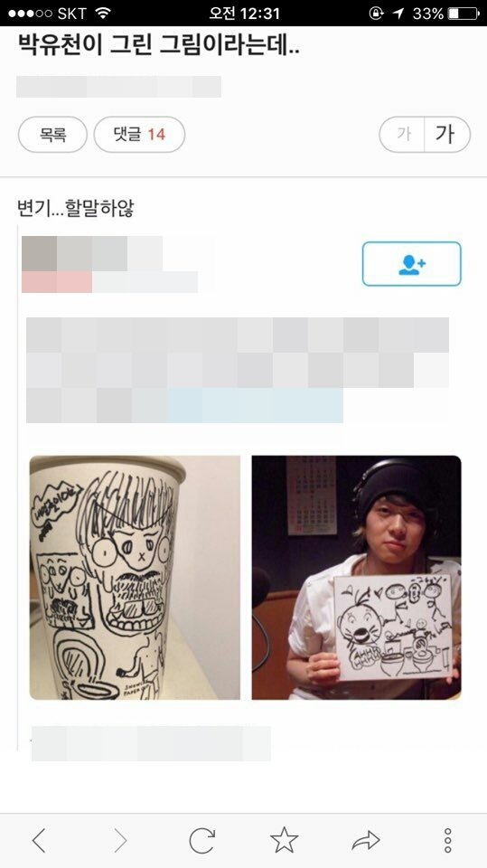Tap the forward arrow in the browser toolbar
Viewport: 487px width, 868px height.
pyautogui.click(x=120, y=841)
